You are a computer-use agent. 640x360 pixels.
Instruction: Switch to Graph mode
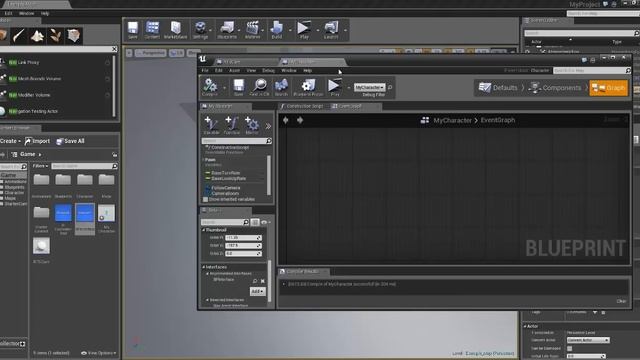(x=608, y=88)
